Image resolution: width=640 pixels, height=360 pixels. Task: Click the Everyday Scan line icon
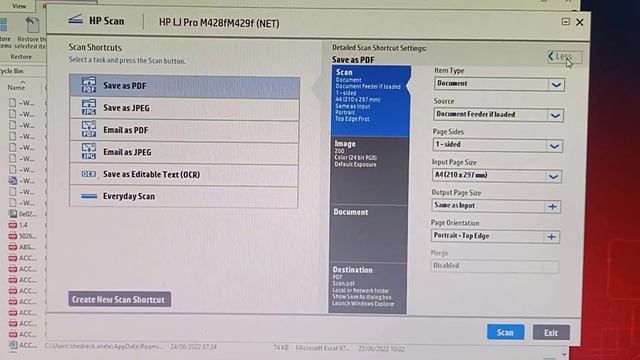[x=89, y=196]
